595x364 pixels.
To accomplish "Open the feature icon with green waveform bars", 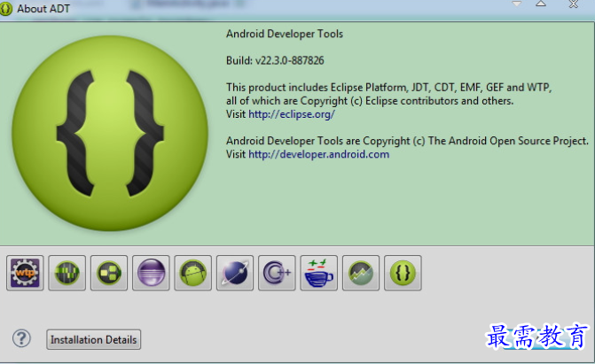I will click(67, 273).
